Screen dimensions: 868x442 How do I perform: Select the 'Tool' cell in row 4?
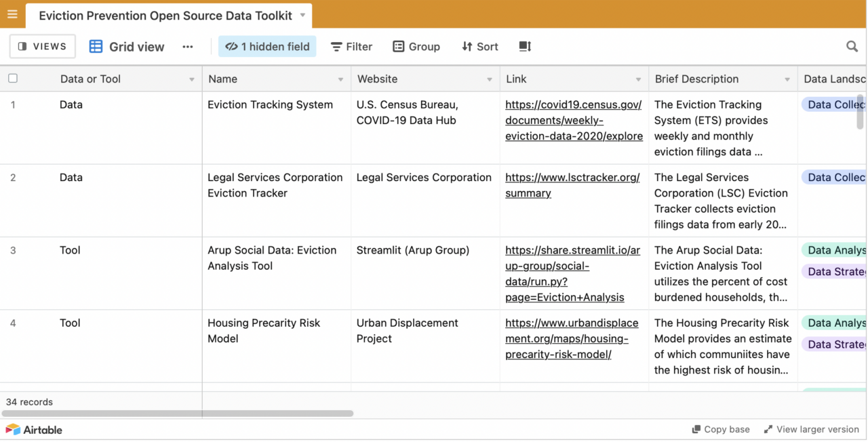(x=127, y=346)
